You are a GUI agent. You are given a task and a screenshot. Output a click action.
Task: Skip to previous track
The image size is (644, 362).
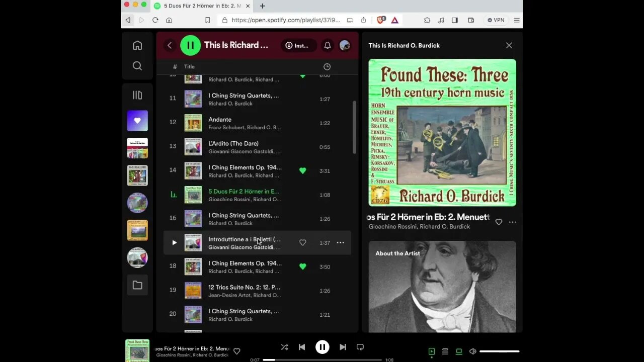302,347
